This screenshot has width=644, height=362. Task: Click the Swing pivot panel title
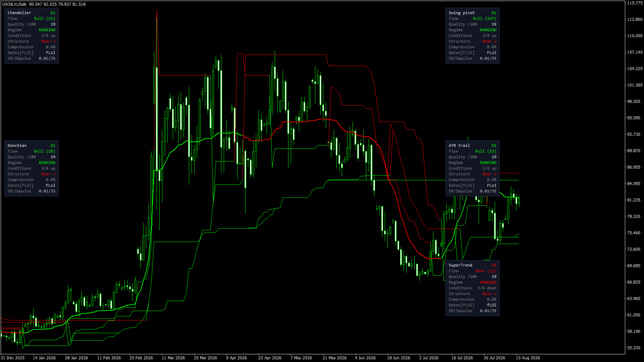coord(462,13)
